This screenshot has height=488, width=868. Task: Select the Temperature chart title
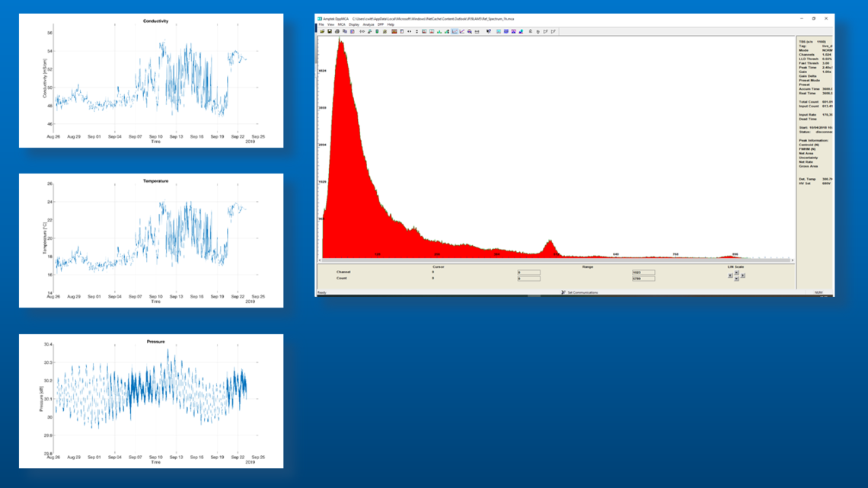click(x=155, y=181)
